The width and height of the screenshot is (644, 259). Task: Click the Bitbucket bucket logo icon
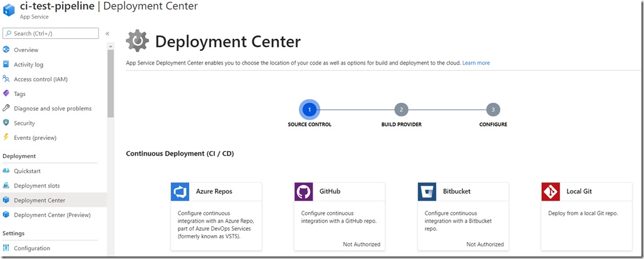point(427,191)
